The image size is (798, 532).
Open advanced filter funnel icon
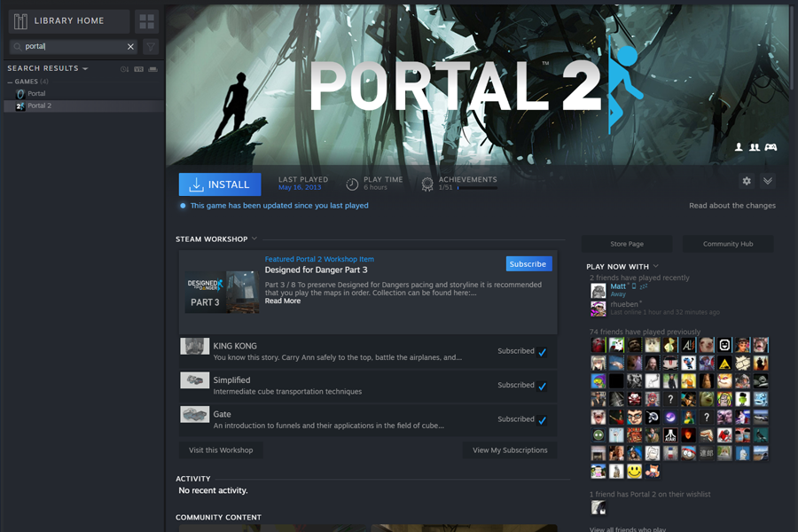click(x=151, y=47)
